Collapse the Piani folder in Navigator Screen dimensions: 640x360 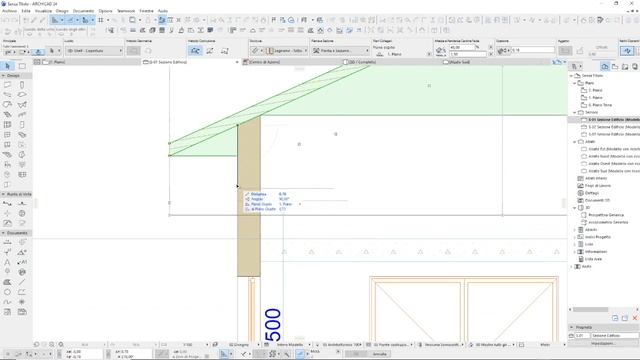[x=575, y=83]
